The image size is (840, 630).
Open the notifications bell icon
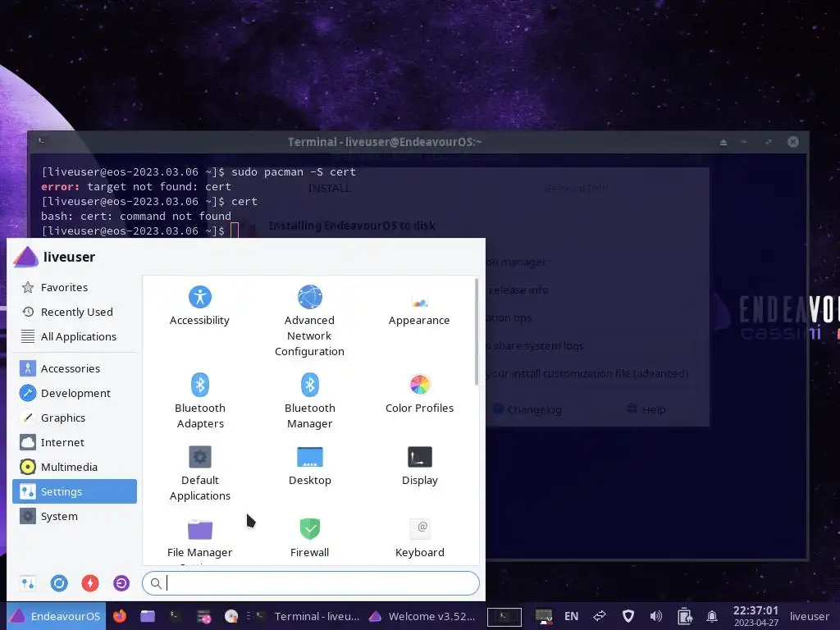[x=712, y=616]
